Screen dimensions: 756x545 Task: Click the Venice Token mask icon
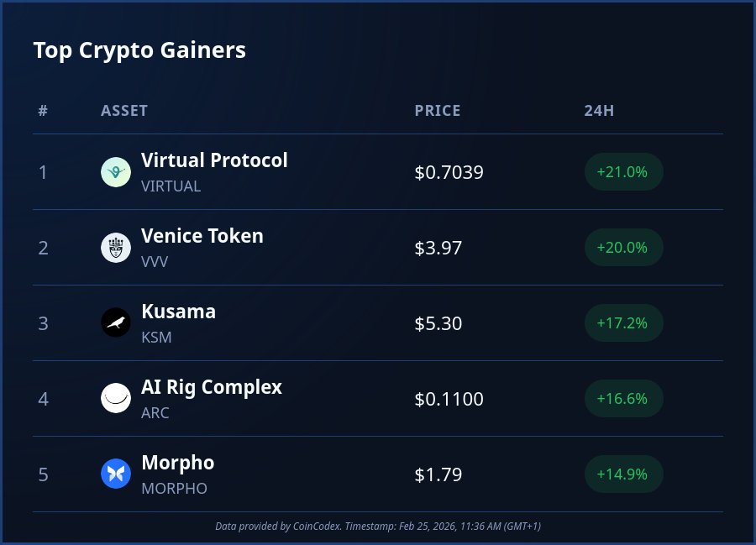pos(116,248)
